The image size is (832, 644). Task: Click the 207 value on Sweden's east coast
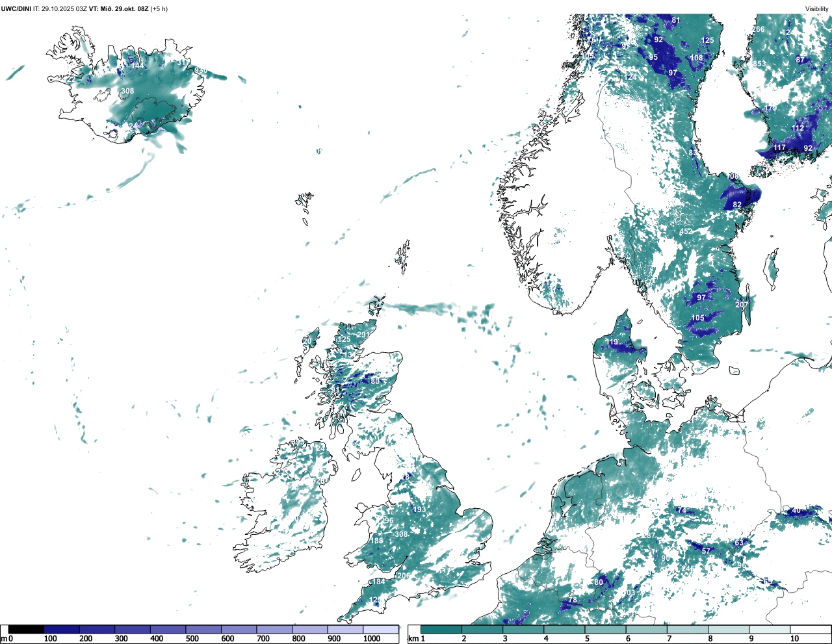(742, 305)
